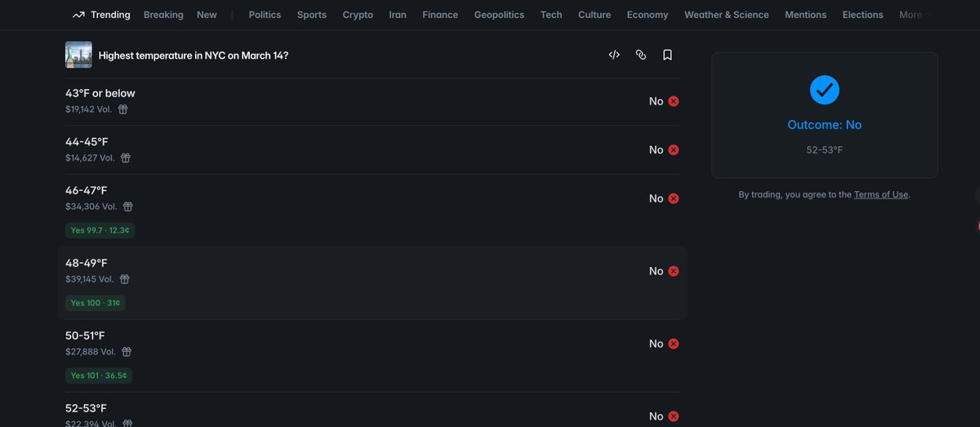Click the red X for 43°F or below

click(x=674, y=101)
